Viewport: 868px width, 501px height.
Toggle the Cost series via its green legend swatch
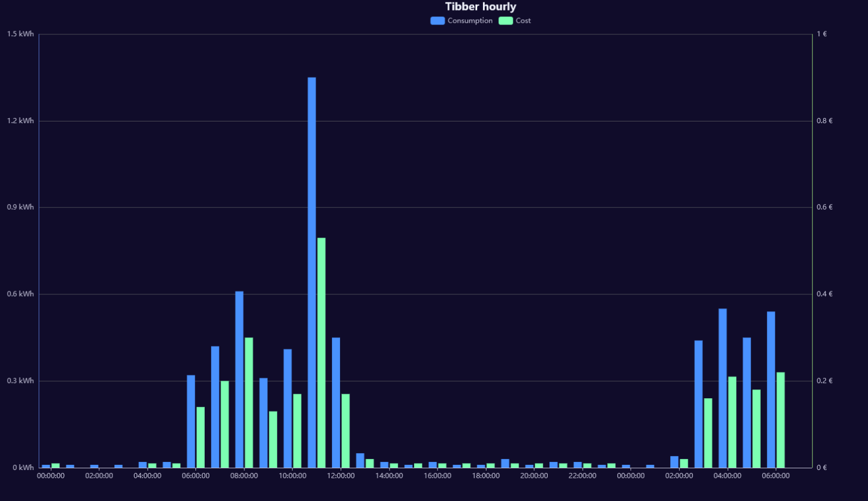tap(506, 20)
